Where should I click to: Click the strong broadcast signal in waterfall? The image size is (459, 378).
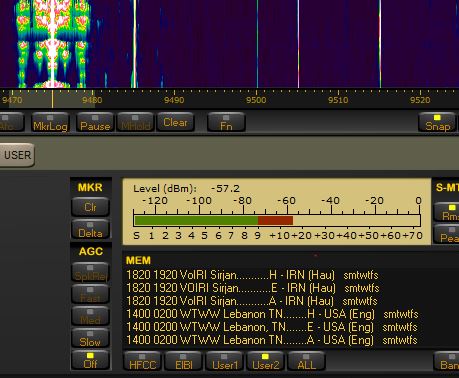pos(53,43)
